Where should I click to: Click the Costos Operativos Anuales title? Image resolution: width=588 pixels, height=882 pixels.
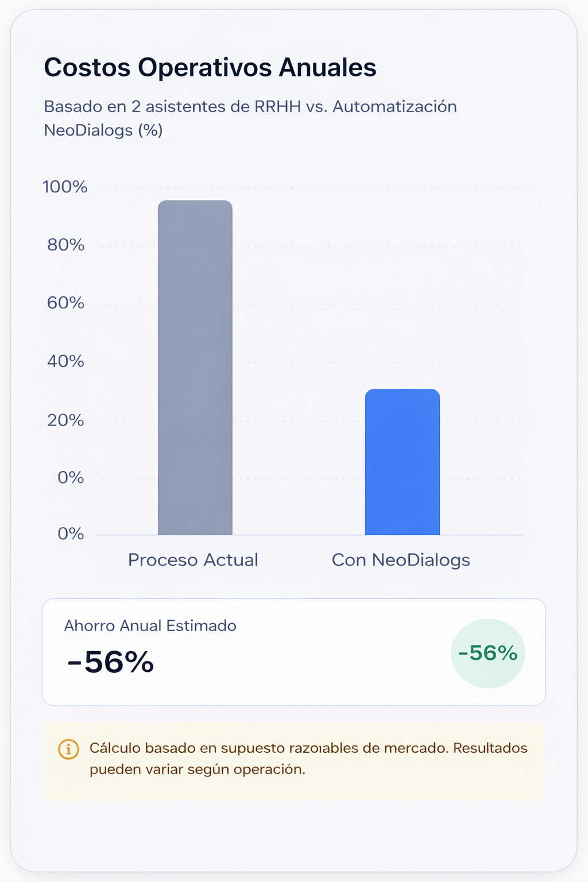pyautogui.click(x=210, y=67)
